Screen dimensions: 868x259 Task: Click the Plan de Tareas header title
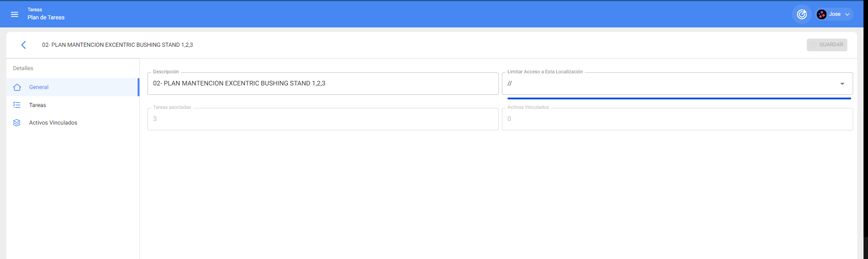pyautogui.click(x=46, y=18)
